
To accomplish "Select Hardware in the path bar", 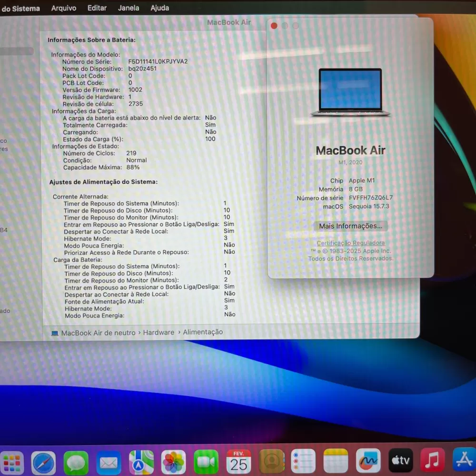I will tap(159, 333).
